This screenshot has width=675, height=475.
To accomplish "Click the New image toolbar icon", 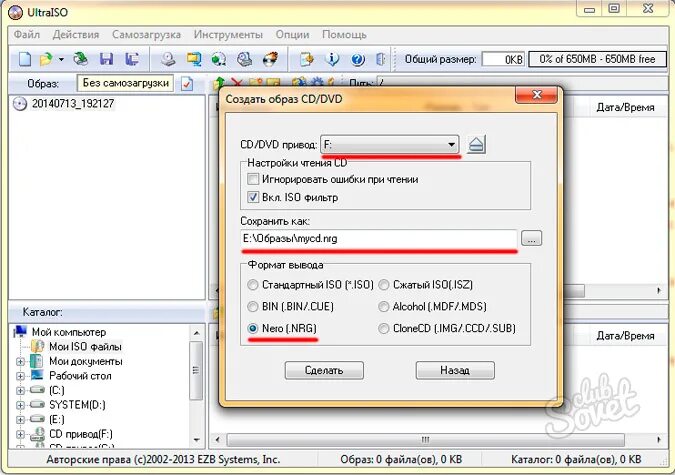I will 25,59.
